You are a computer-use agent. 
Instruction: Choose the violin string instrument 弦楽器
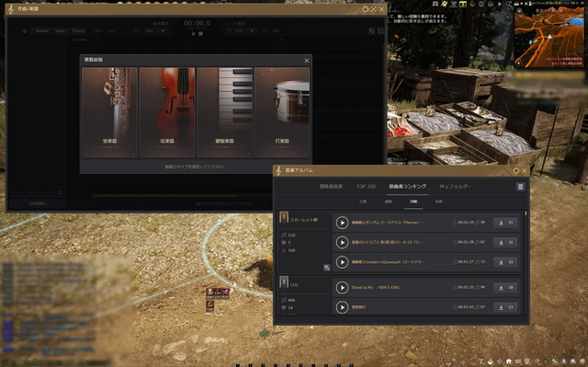(x=167, y=112)
